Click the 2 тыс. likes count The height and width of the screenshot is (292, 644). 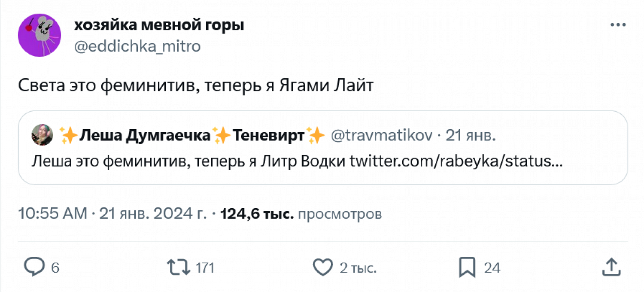point(358,268)
